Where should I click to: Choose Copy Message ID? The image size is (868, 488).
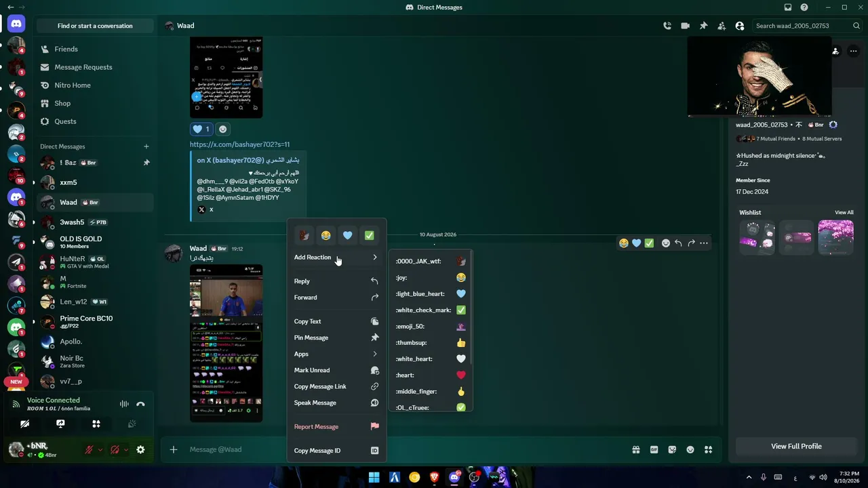(336, 451)
